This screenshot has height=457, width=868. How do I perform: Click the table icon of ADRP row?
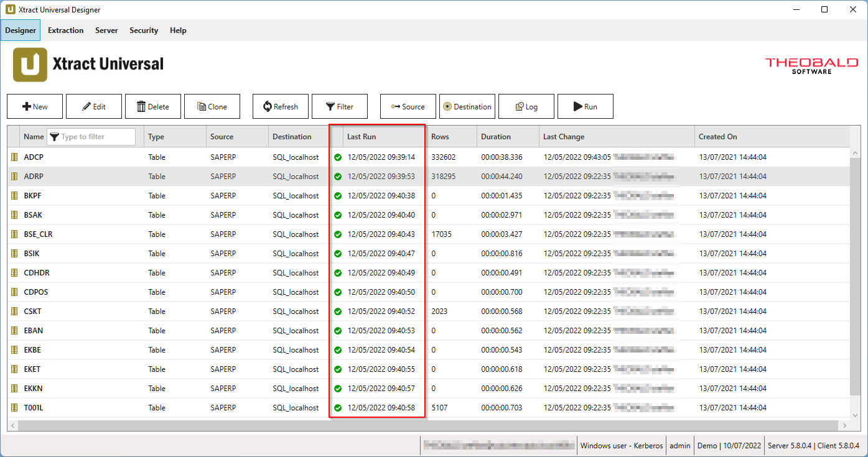(x=14, y=177)
